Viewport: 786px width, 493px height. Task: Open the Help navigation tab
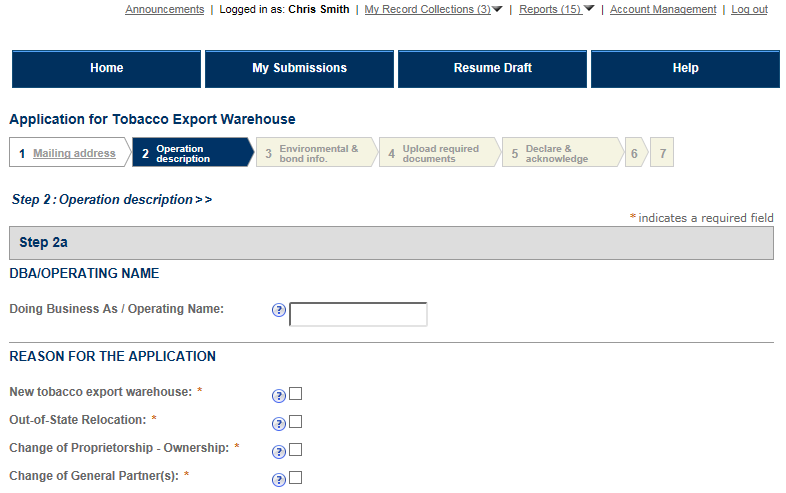685,69
